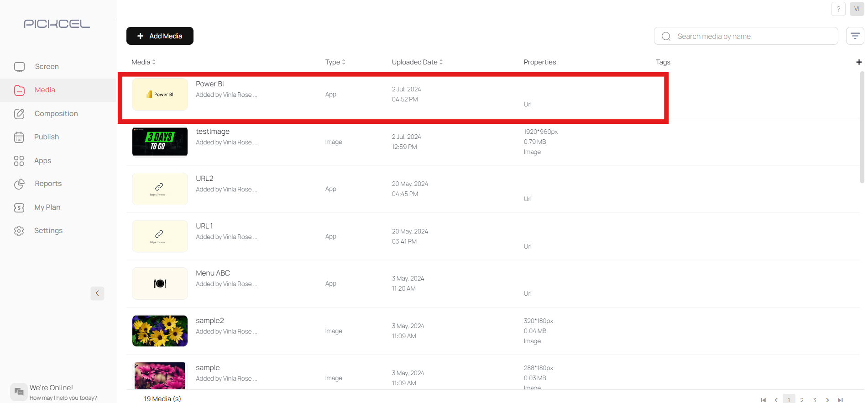Click the Pickcel logo
Image resolution: width=868 pixels, height=403 pixels.
(57, 24)
